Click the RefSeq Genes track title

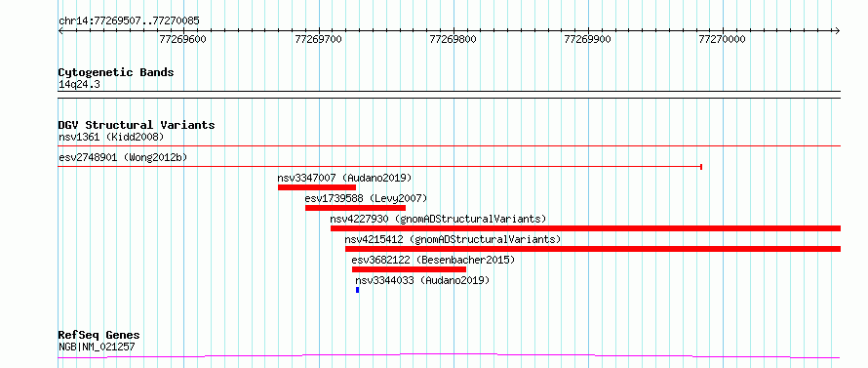99,336
